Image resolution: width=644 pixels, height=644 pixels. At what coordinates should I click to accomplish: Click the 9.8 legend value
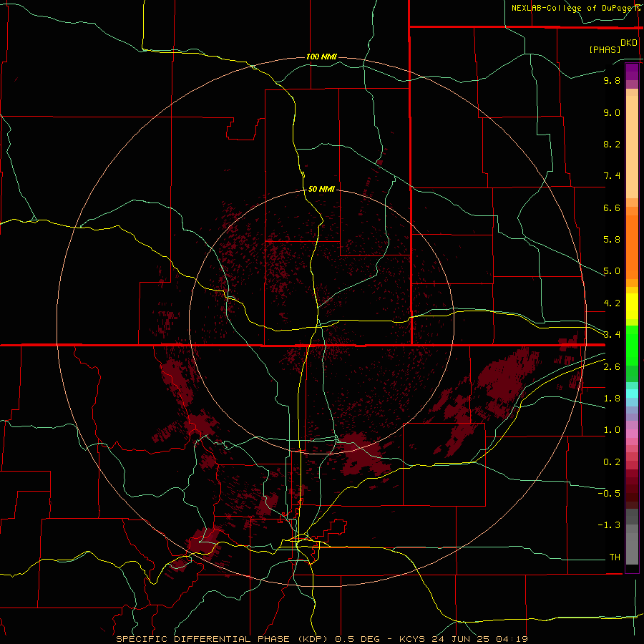tap(612, 80)
